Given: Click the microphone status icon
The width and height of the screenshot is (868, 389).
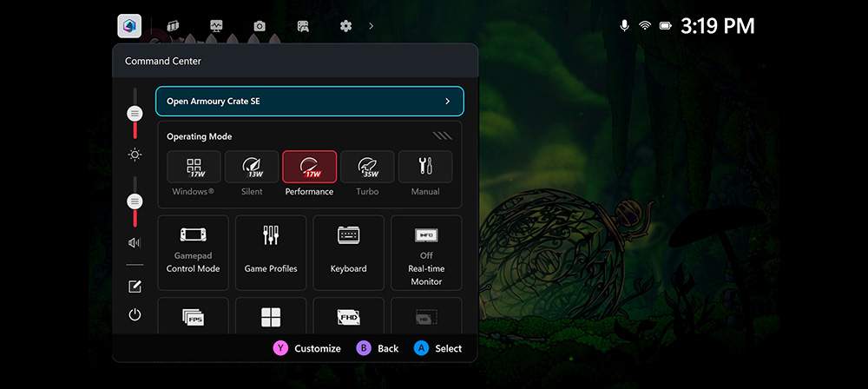Looking at the screenshot, I should tap(624, 26).
